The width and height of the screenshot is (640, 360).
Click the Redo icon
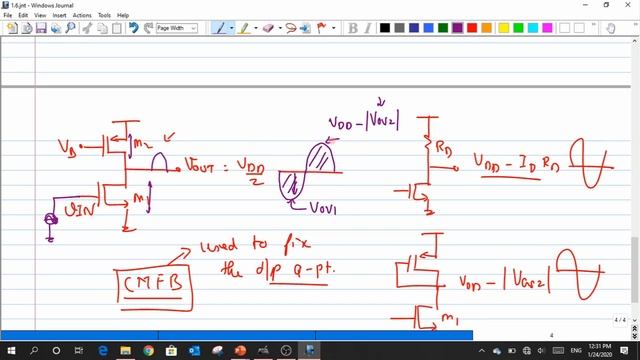click(x=148, y=28)
